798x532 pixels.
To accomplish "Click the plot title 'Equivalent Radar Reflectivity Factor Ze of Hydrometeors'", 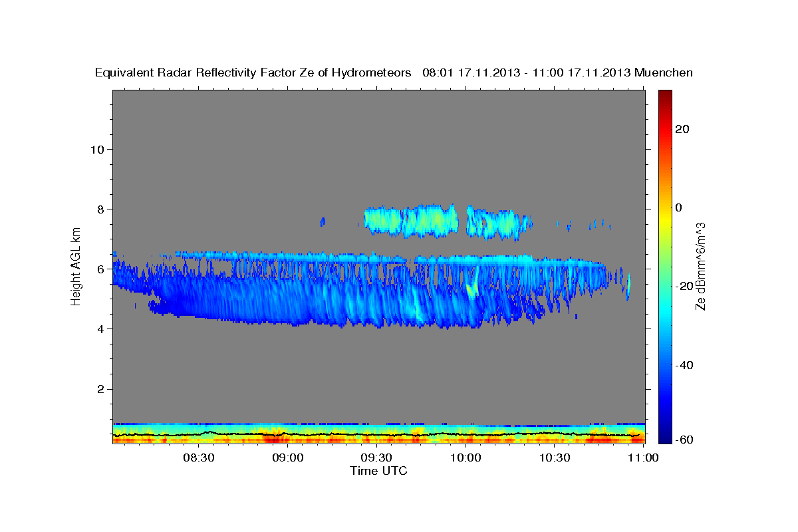I will point(253,73).
